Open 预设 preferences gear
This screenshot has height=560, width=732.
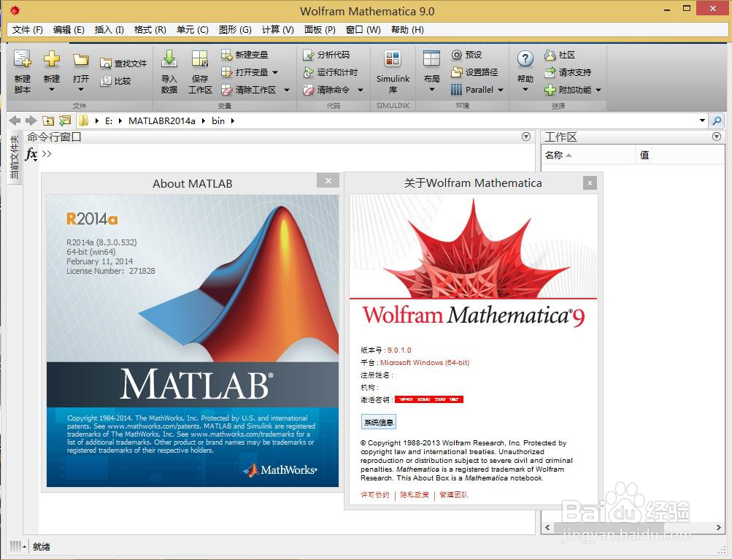click(466, 55)
